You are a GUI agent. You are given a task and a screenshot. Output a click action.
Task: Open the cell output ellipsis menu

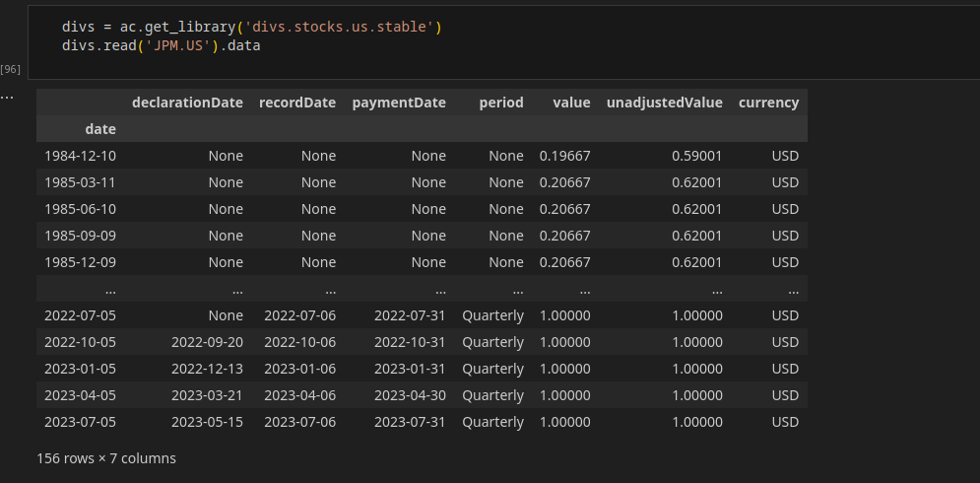[x=7, y=97]
